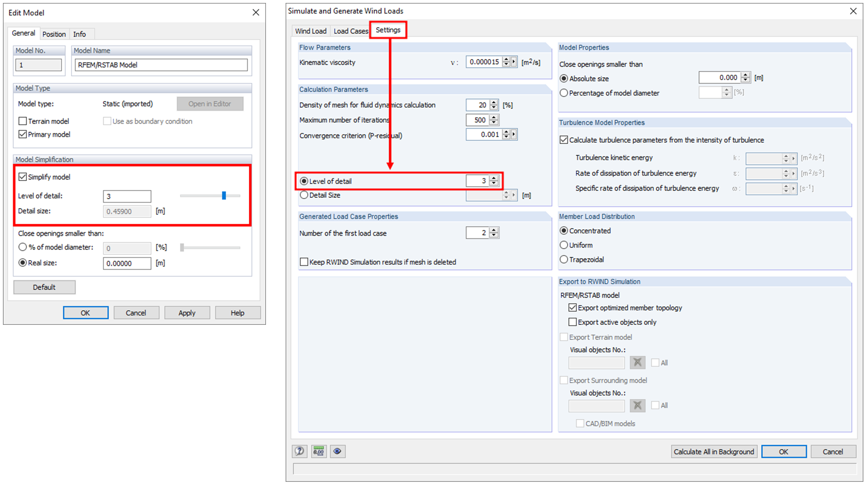
Task: Open the units and decimal places settings icon
Action: [x=319, y=451]
